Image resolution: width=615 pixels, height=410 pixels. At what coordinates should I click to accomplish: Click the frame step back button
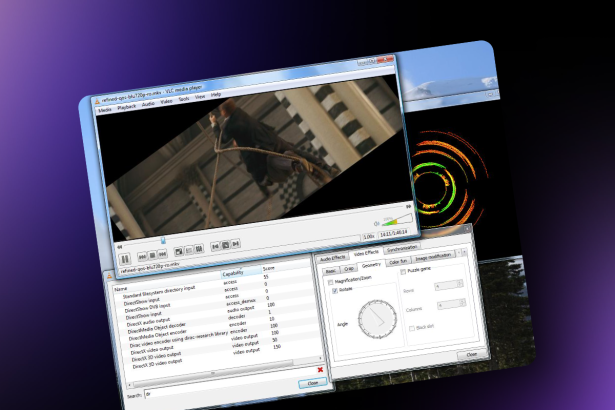[x=215, y=246]
